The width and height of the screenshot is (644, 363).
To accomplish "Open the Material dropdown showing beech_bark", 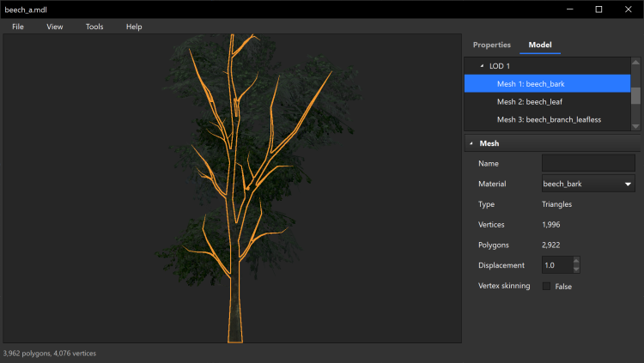I will coord(588,184).
